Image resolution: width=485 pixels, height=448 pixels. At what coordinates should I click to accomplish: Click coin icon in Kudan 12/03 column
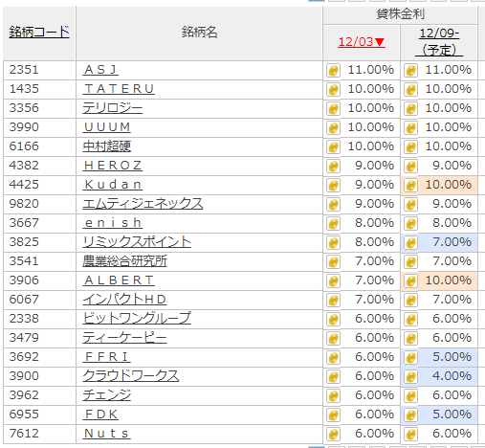click(333, 186)
